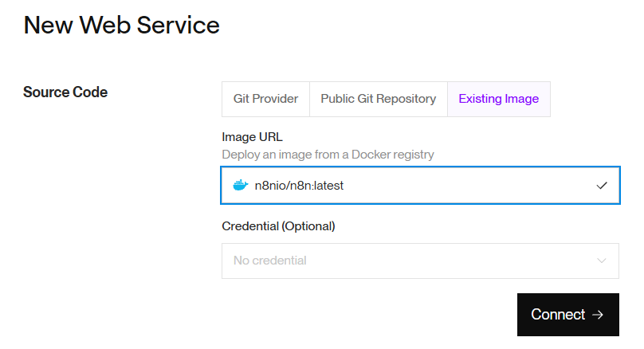This screenshot has height=349, width=644.
Task: Click the checkmark validation icon
Action: pos(602,186)
